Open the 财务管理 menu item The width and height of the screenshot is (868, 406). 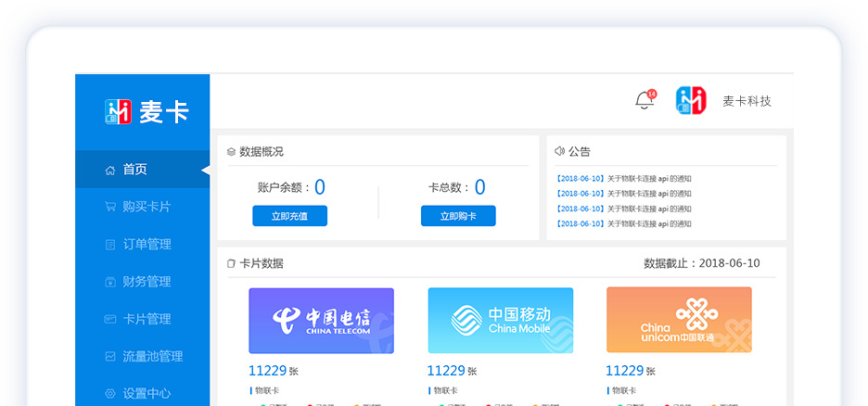pyautogui.click(x=147, y=282)
